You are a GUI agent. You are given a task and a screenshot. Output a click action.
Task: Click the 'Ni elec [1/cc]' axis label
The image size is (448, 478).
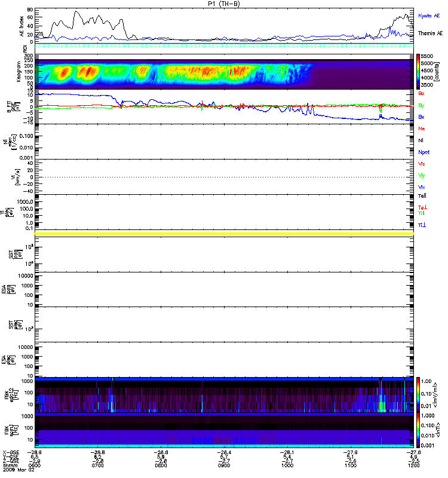pos(10,142)
